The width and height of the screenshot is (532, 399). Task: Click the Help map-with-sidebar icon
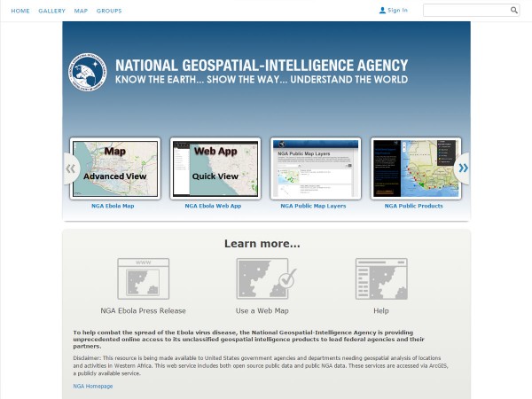pyautogui.click(x=381, y=278)
